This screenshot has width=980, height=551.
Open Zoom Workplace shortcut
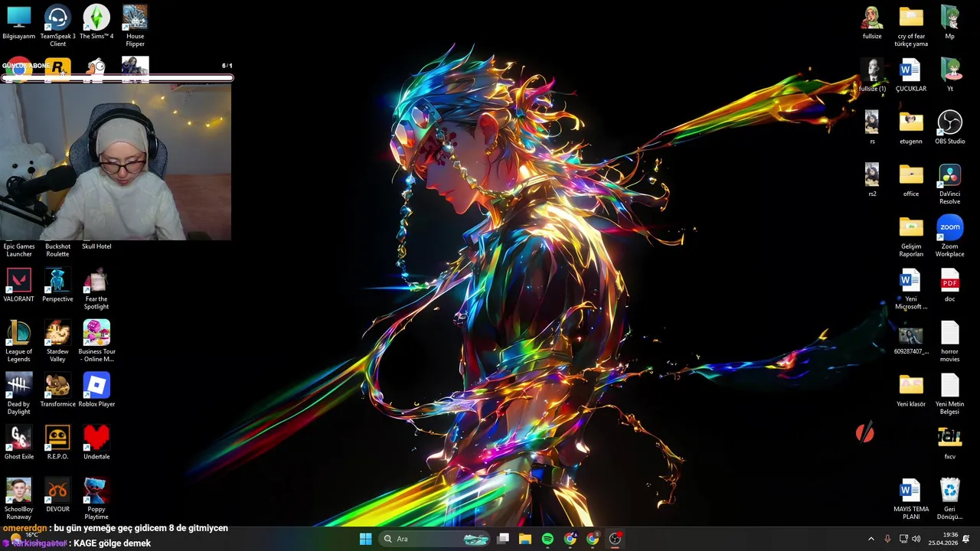coord(950,236)
